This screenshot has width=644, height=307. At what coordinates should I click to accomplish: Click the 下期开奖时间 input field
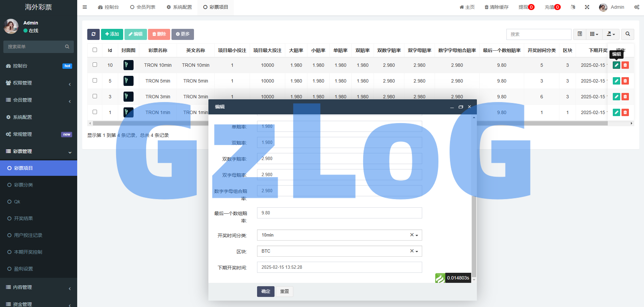click(x=339, y=267)
